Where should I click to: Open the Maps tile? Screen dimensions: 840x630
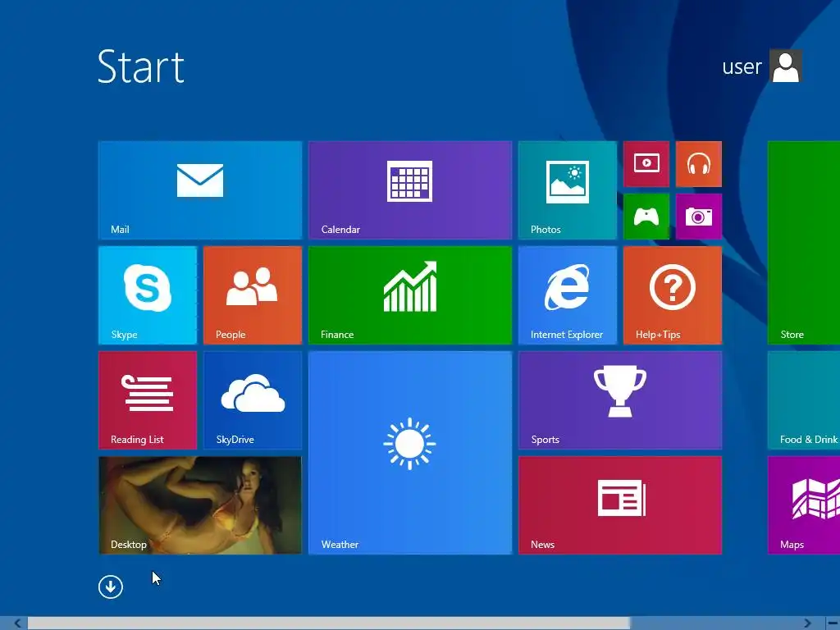[804, 505]
